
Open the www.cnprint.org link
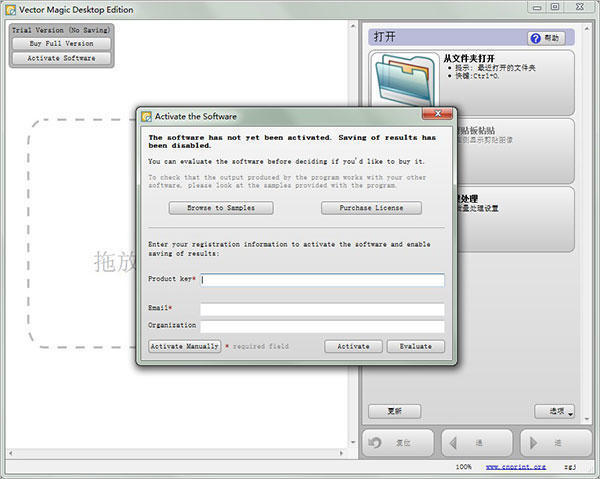(x=517, y=467)
